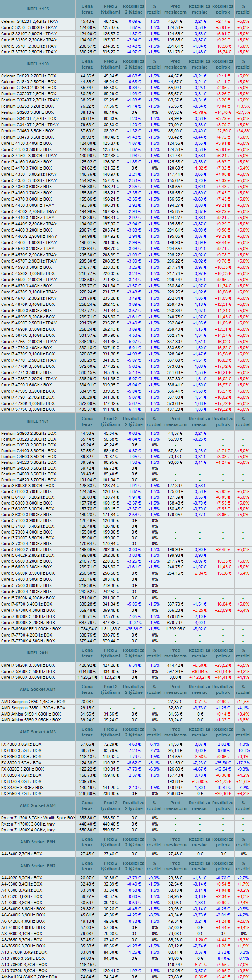Select the Celeron G1620T 2,4GHz TRAY row name
Image resolution: width=252 pixels, height=980 pixels.
click(x=30, y=21)
